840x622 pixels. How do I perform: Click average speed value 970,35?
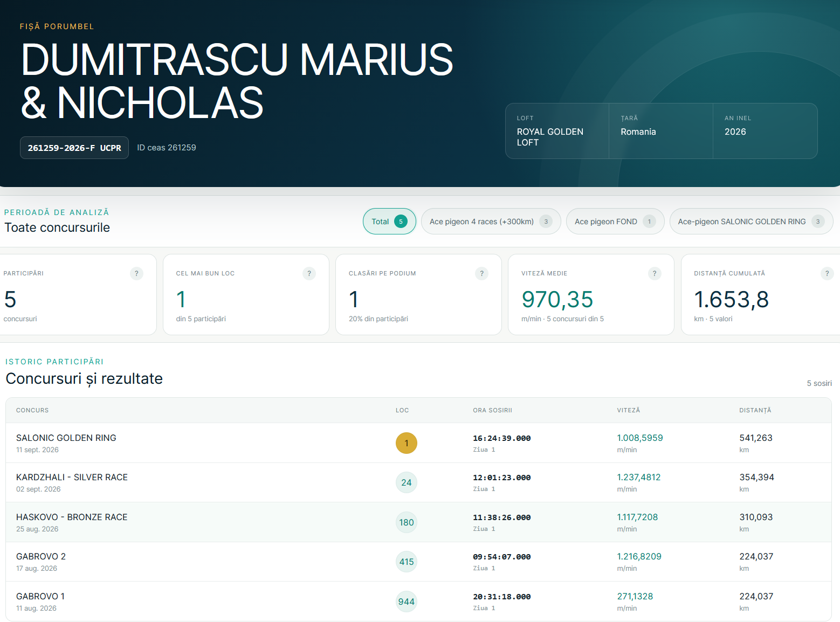pos(557,300)
